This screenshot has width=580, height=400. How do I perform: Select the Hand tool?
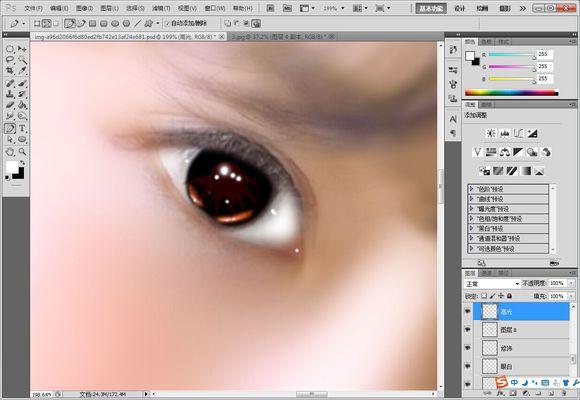[x=10, y=151]
